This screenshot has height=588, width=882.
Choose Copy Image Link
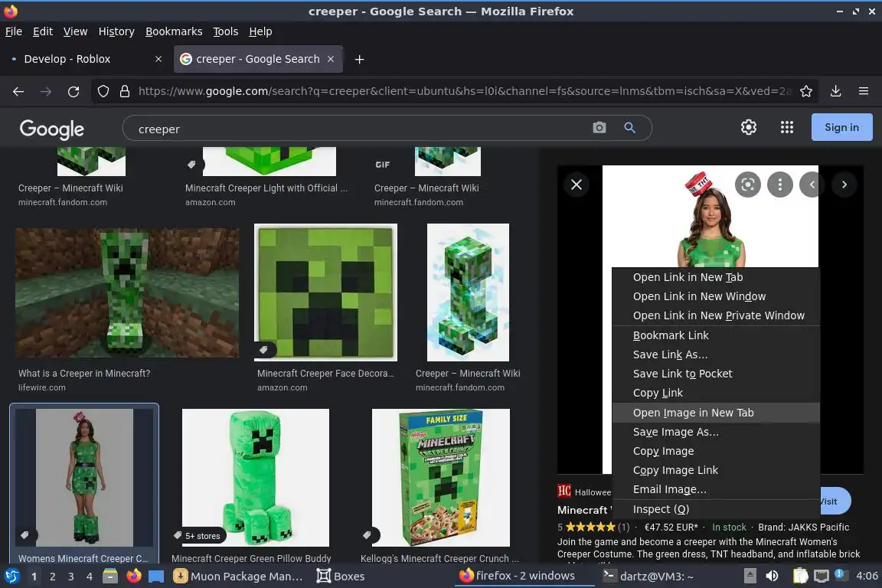(716, 470)
